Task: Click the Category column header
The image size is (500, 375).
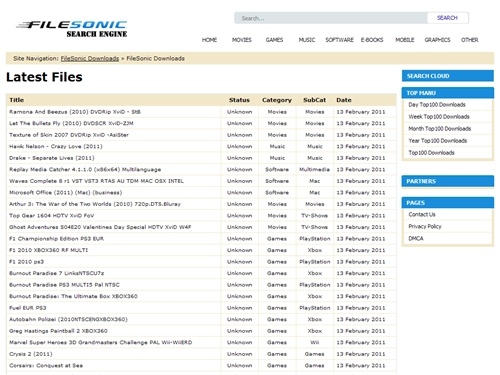Action: click(x=277, y=100)
